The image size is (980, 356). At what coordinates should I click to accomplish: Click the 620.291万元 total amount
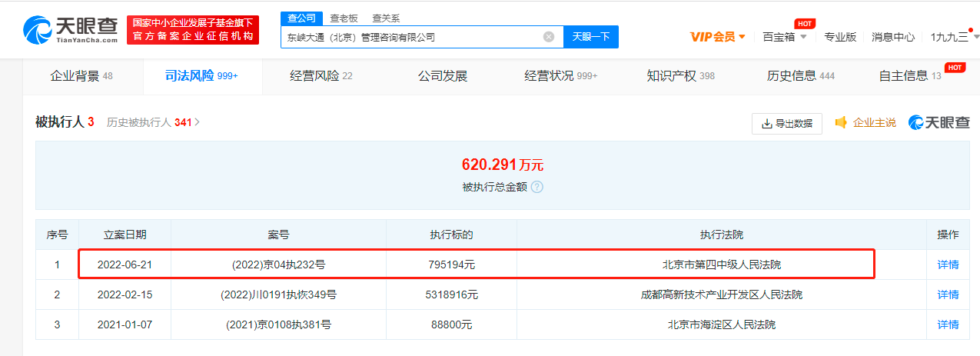[x=503, y=165]
